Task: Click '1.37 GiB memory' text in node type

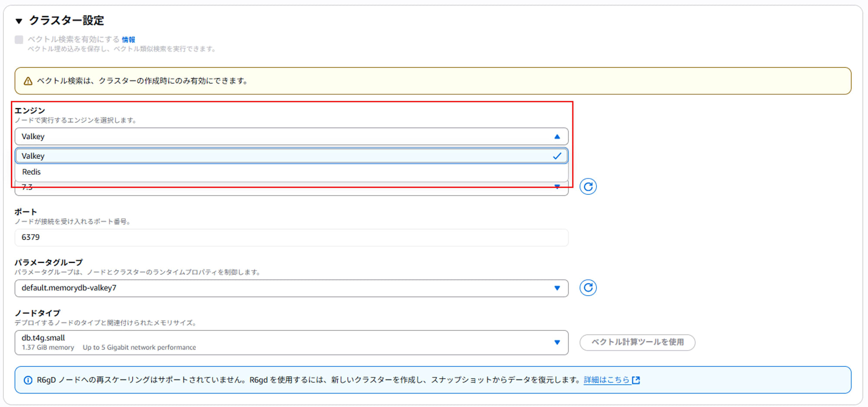Action: [x=48, y=347]
